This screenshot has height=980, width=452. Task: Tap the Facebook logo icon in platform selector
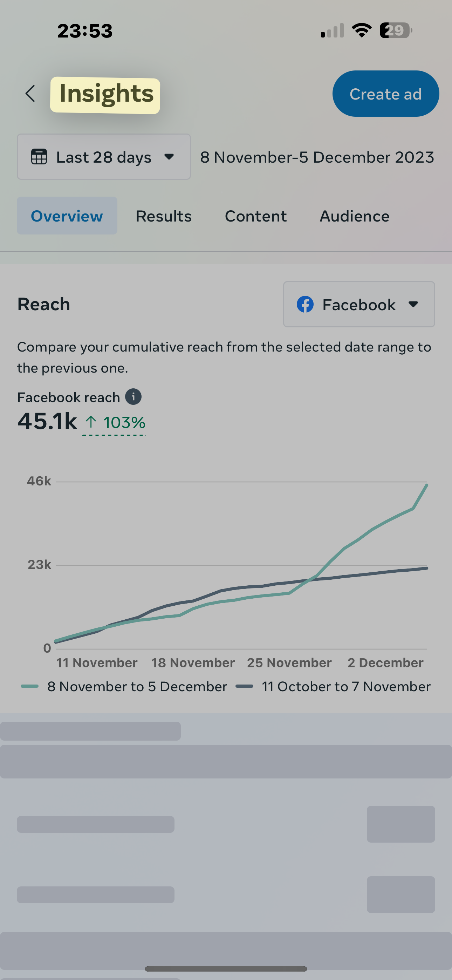pos(305,304)
